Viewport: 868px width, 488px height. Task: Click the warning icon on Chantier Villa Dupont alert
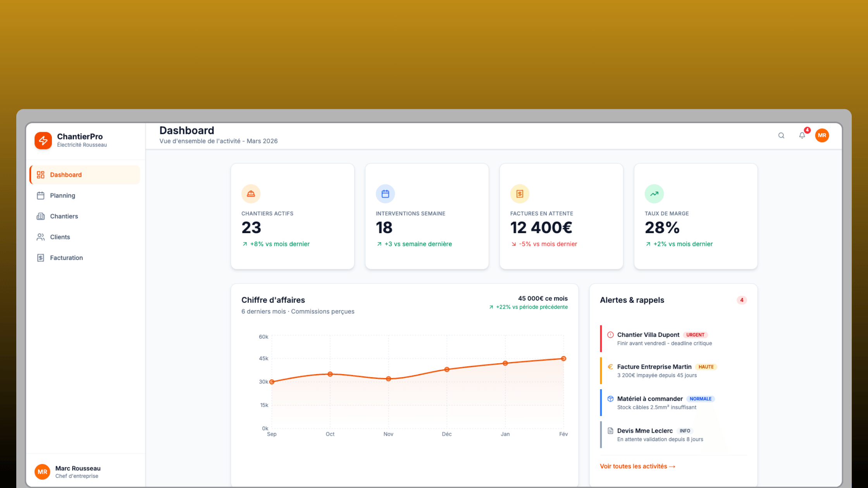tap(610, 334)
